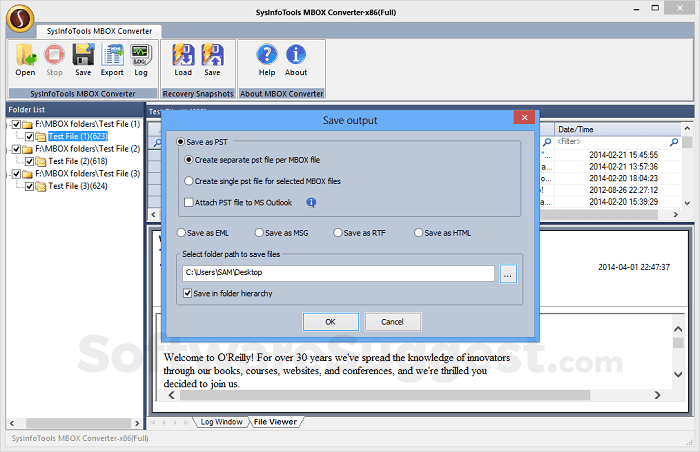
Task: Click Save in Recovery Snapshots
Action: 212,55
